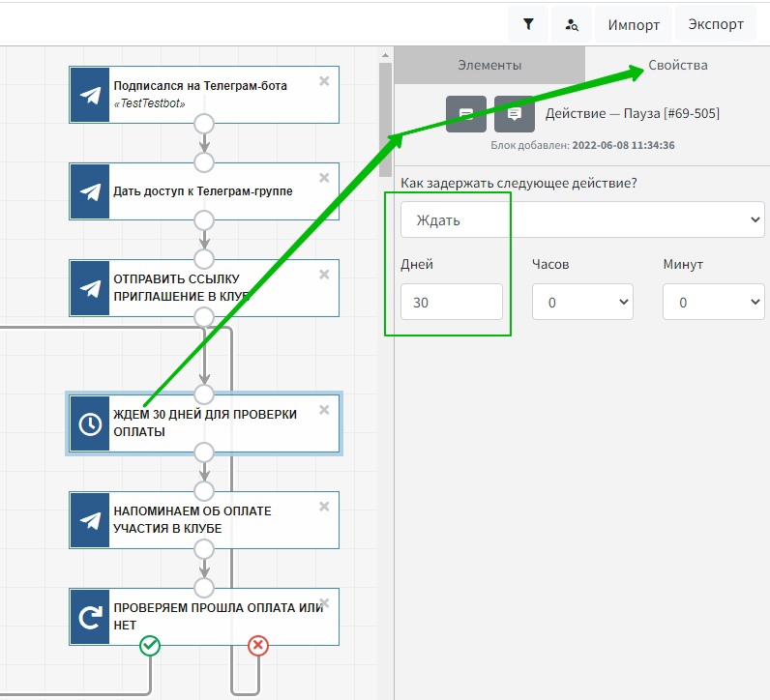Remove the НАПОМИНАЕМ ОБ ОПЛАТЕ block
The image size is (770, 700).
(324, 507)
